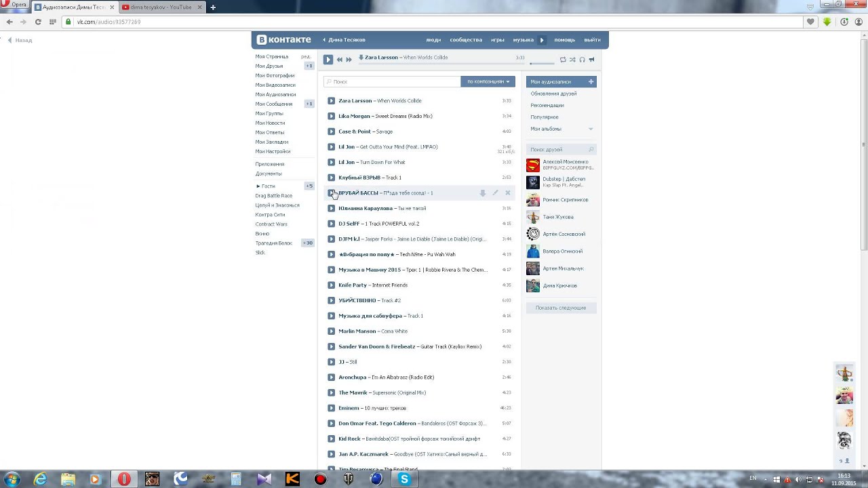Click the download arrow before Zara Larsson in player
The height and width of the screenshot is (488, 868).
361,58
